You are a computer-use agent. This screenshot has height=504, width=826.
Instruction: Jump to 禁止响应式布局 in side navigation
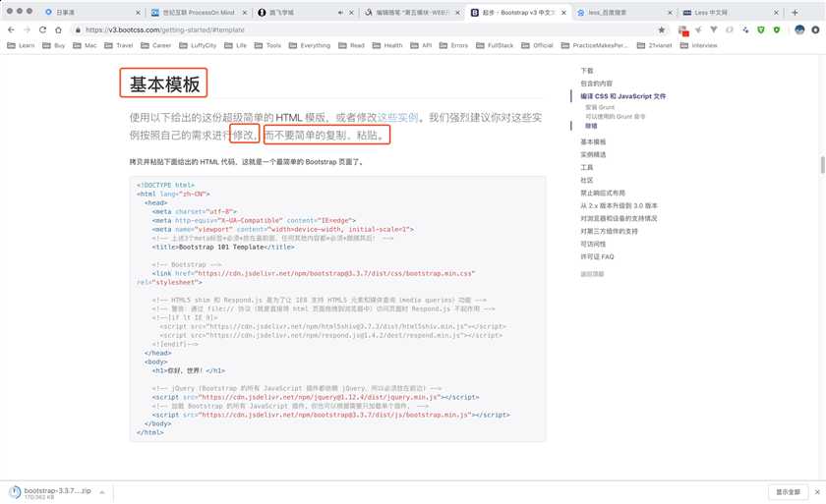603,193
